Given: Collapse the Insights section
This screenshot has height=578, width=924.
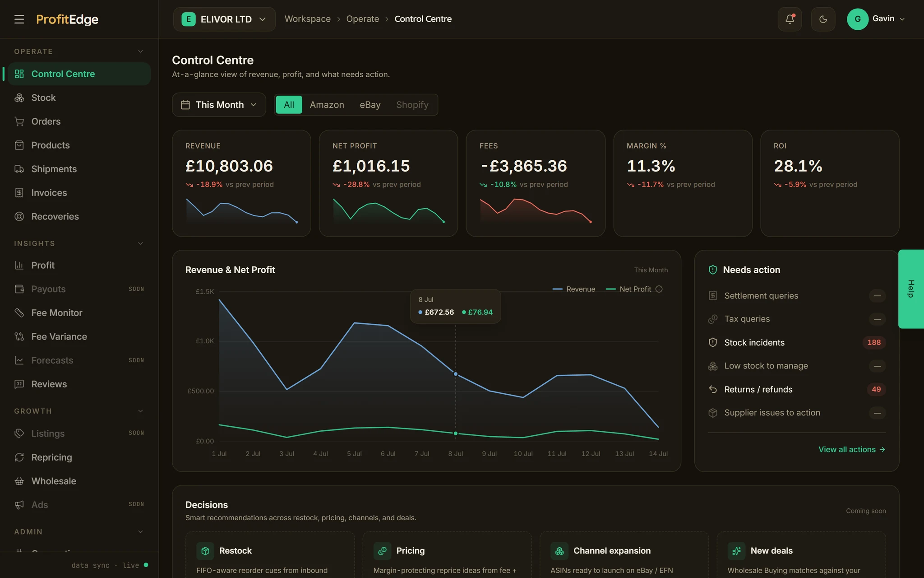Looking at the screenshot, I should pyautogui.click(x=140, y=243).
